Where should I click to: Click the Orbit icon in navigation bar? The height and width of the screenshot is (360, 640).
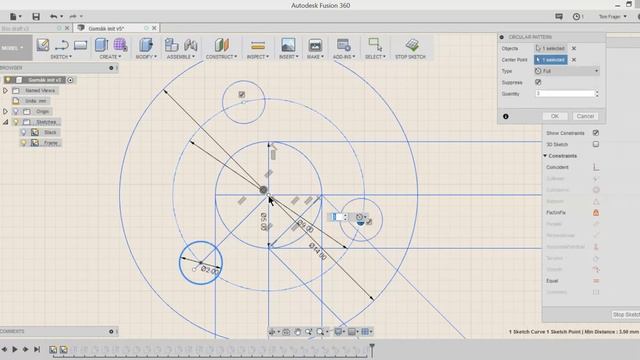(x=272, y=332)
